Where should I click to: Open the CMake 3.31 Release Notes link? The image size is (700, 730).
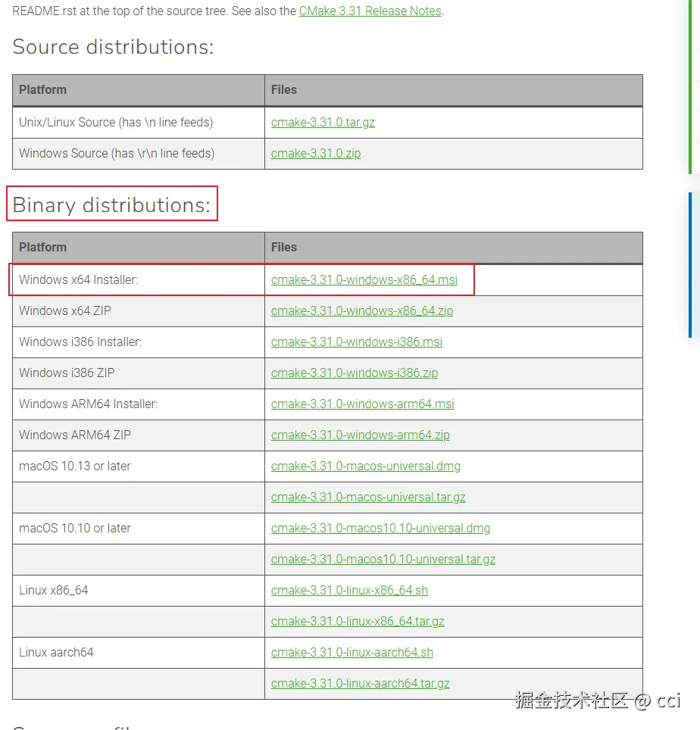(370, 11)
